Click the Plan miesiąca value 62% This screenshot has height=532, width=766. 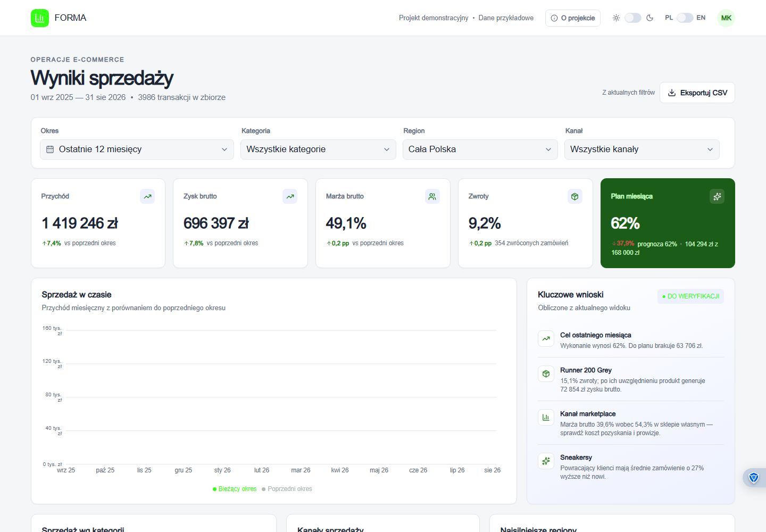tap(626, 223)
